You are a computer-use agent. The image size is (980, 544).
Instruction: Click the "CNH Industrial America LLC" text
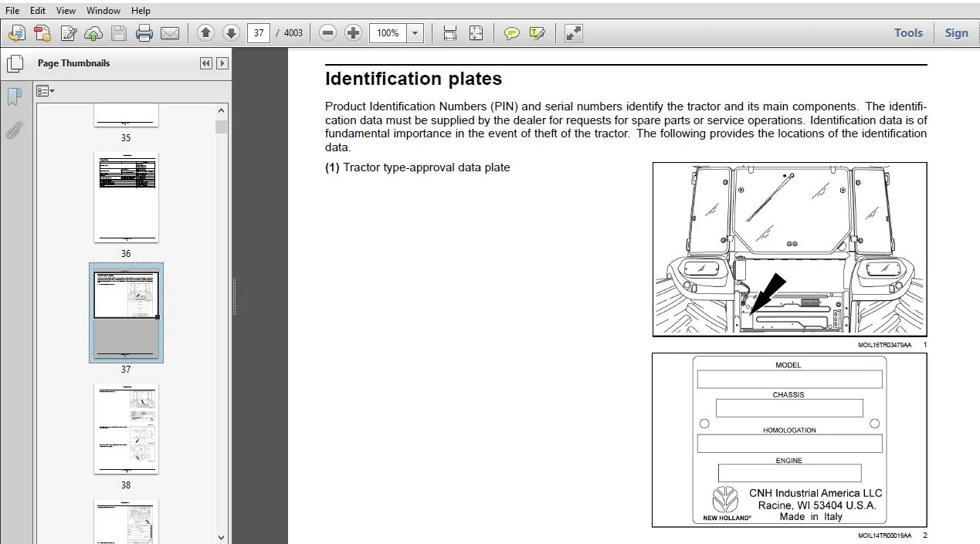click(816, 493)
